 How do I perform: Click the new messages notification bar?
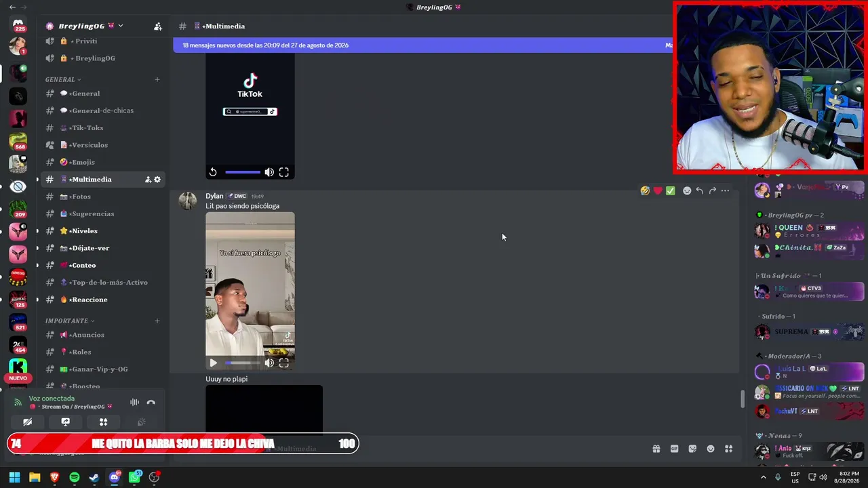(424, 45)
